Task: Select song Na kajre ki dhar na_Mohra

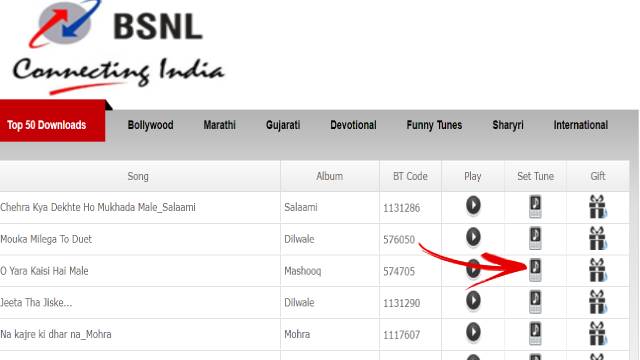Action: tap(56, 334)
